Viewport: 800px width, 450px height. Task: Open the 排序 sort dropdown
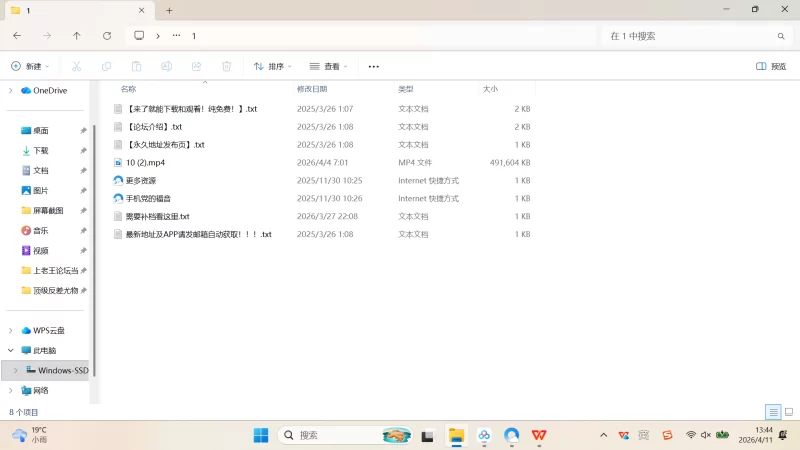(272, 66)
